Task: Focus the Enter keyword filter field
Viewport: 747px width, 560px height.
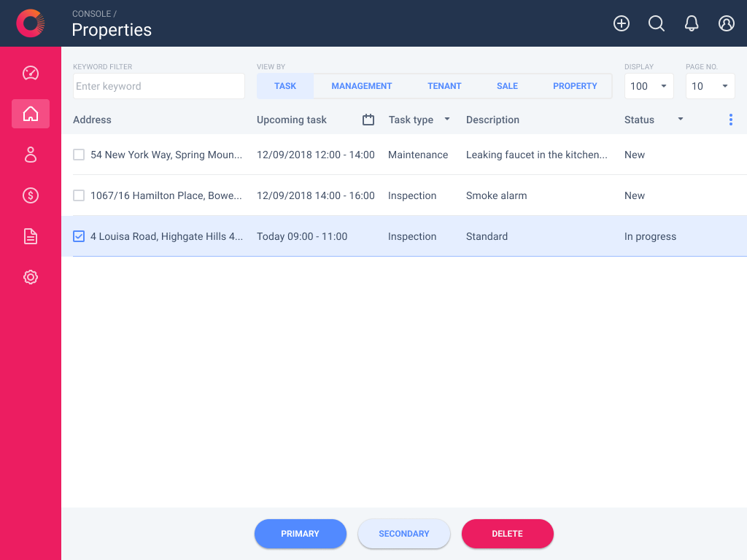Action: pos(158,86)
